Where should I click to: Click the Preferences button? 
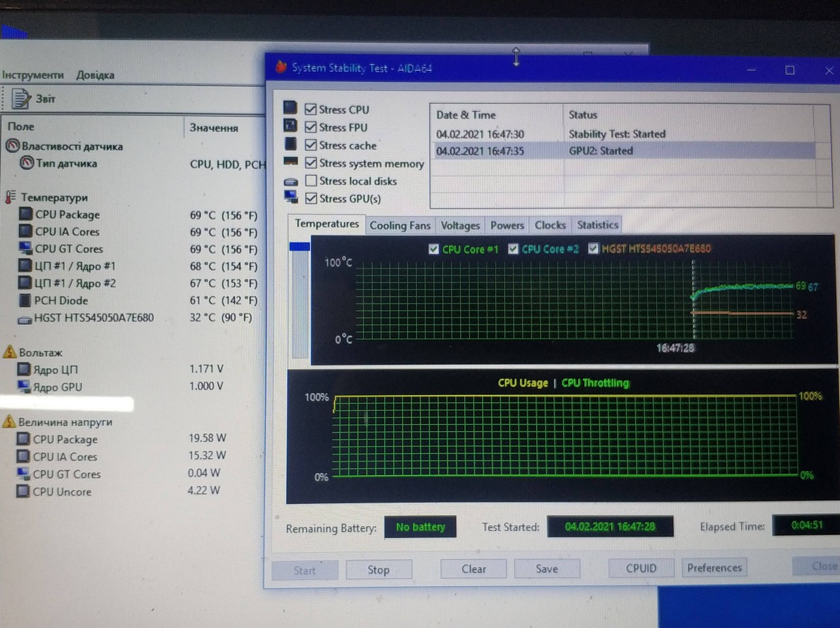(x=714, y=568)
